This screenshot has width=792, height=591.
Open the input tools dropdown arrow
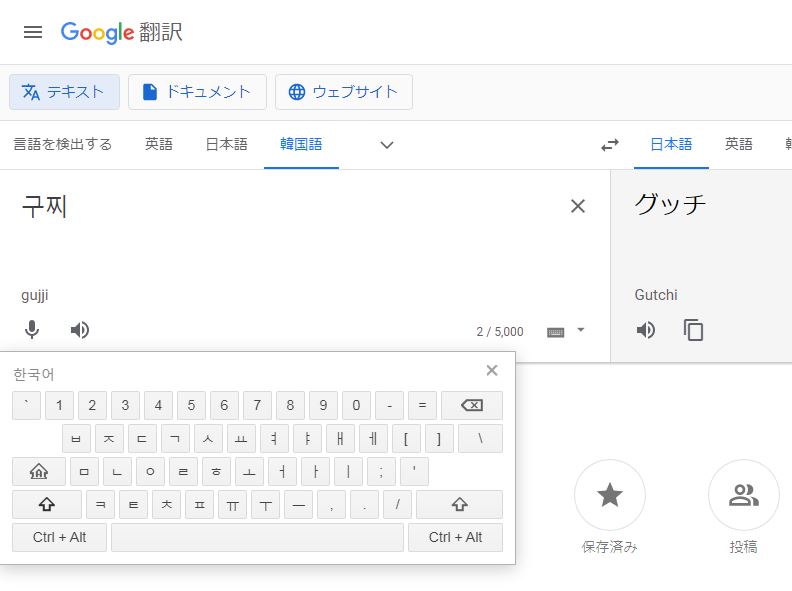(581, 330)
